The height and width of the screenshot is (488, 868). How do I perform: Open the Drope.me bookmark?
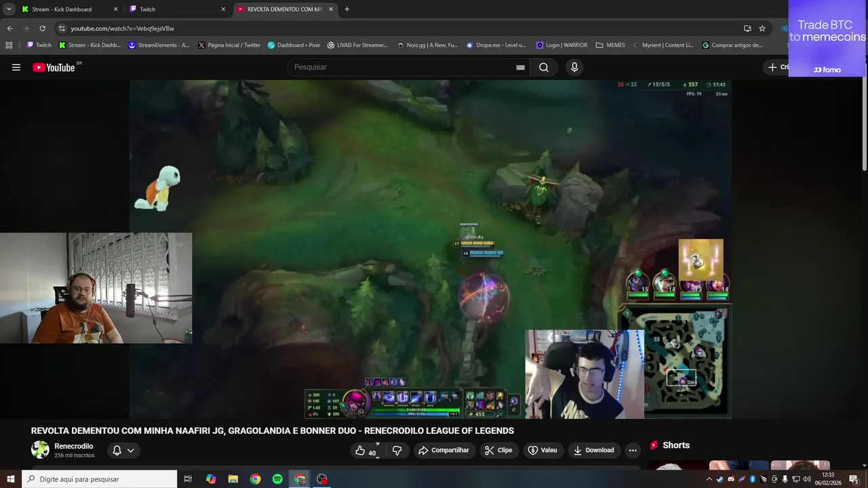click(496, 45)
